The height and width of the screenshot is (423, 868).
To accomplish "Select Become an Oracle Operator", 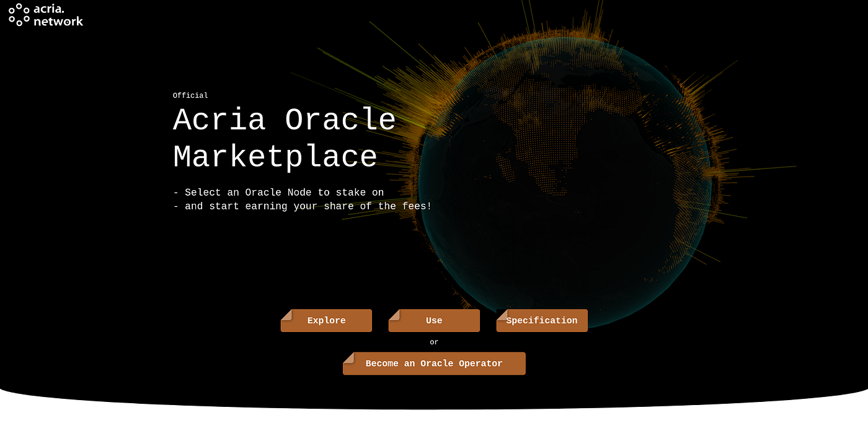I will tap(434, 364).
